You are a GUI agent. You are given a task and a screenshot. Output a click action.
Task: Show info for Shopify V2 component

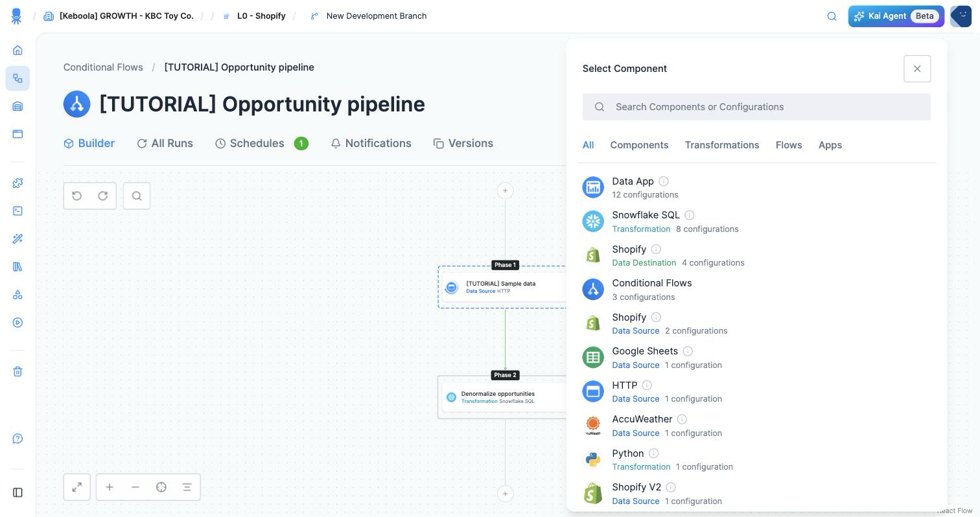671,487
